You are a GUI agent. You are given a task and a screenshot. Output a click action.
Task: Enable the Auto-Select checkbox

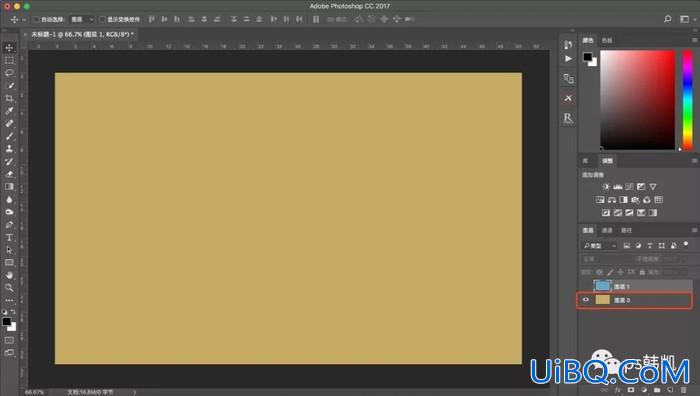[x=37, y=19]
